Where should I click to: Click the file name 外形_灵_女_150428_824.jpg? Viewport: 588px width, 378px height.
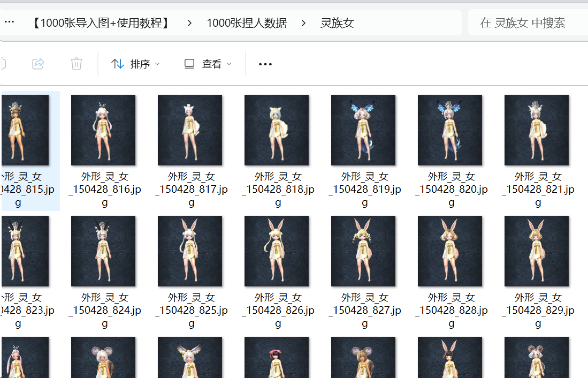[105, 311]
